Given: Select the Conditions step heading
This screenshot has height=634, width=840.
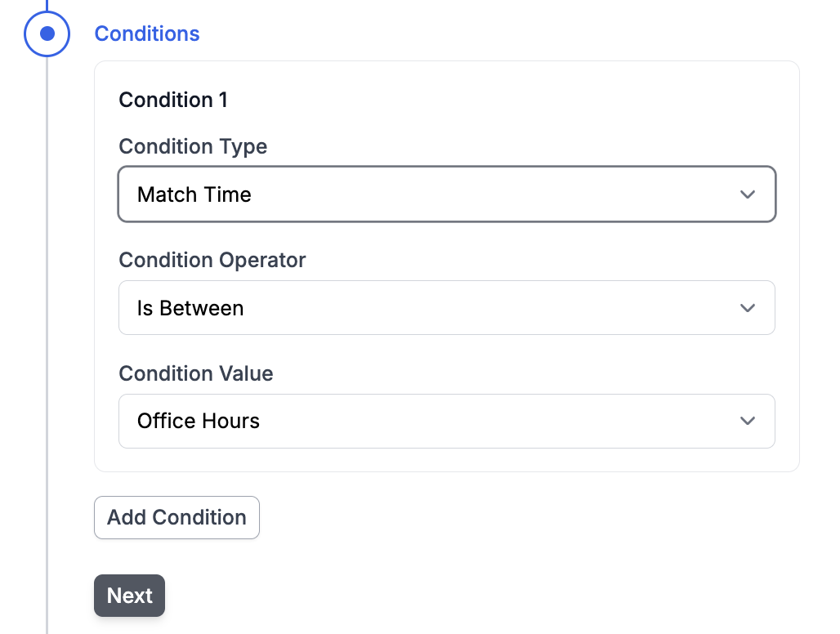Looking at the screenshot, I should [147, 33].
